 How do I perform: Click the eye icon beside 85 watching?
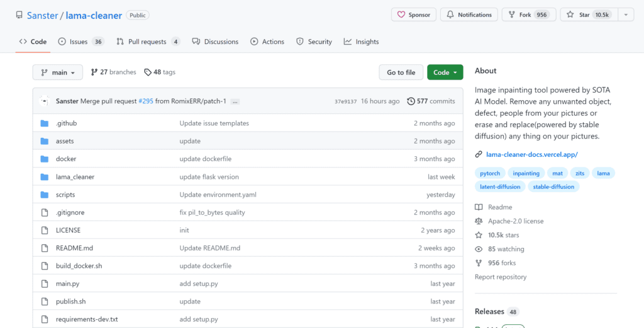click(x=479, y=249)
